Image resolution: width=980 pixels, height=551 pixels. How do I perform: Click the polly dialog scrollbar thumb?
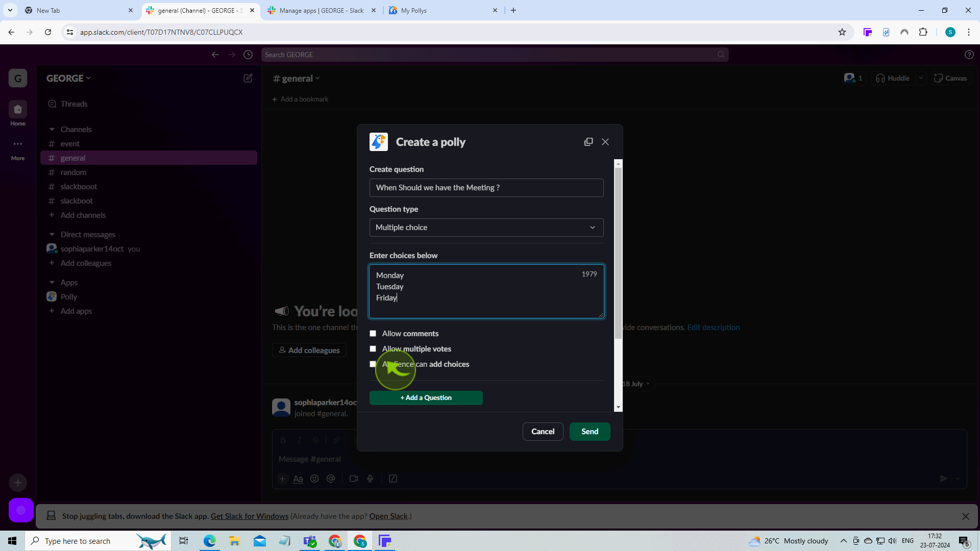(x=618, y=254)
